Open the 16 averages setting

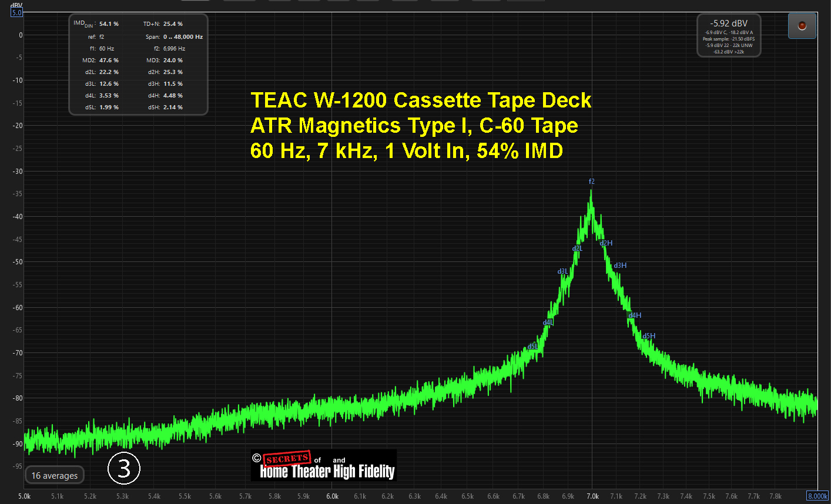[x=55, y=475]
